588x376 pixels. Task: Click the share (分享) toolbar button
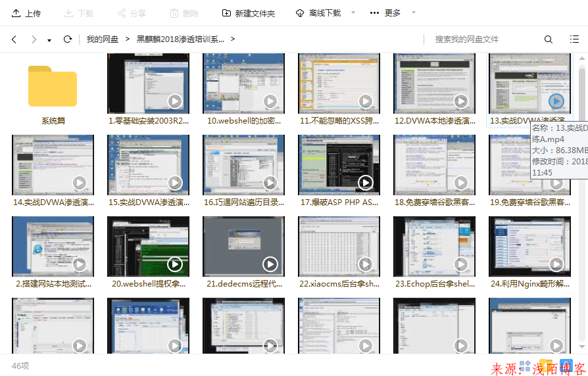click(132, 14)
